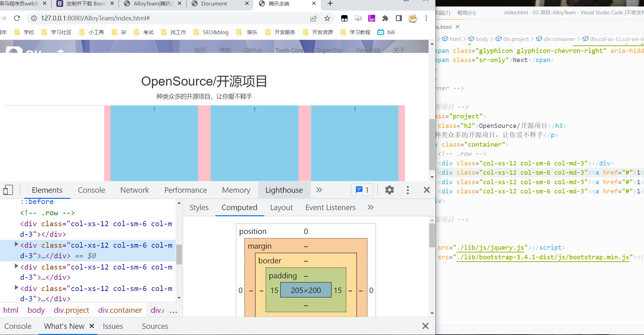This screenshot has height=335, width=644.
Task: Click div.container in VS Code breadcrumb
Action: pyautogui.click(x=559, y=39)
